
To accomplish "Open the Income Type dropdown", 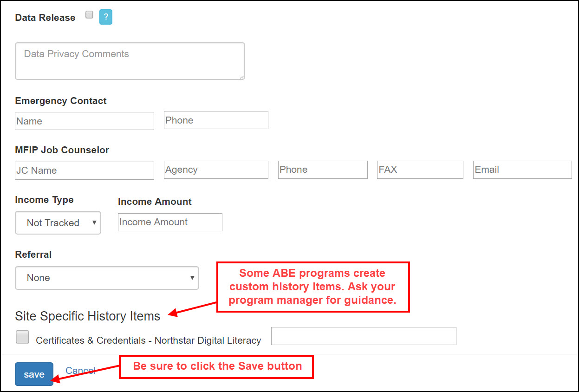I will [x=58, y=223].
